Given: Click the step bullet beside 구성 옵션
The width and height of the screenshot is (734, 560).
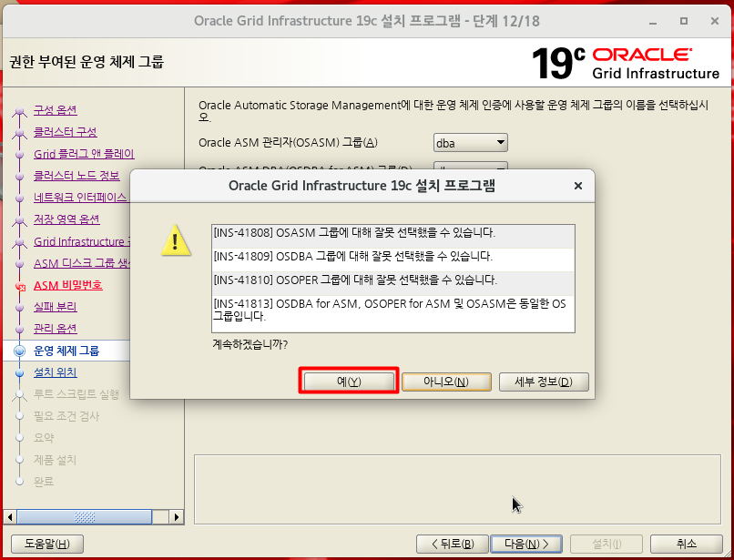Looking at the screenshot, I should (20, 111).
